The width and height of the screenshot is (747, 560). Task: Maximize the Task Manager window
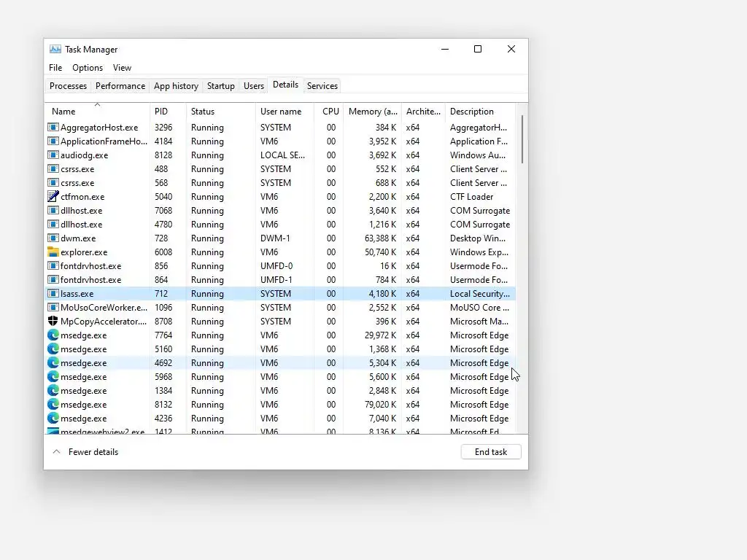pos(478,49)
